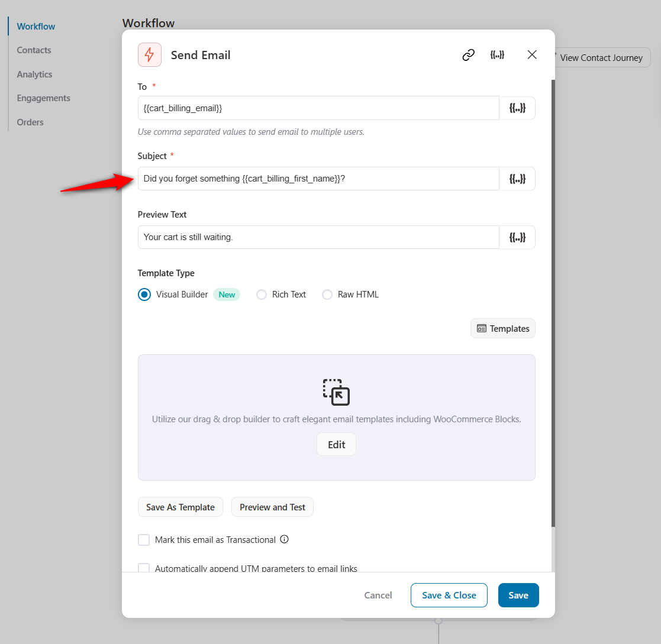Switch template type to Raw HTML
This screenshot has height=644, width=661.
[x=327, y=294]
